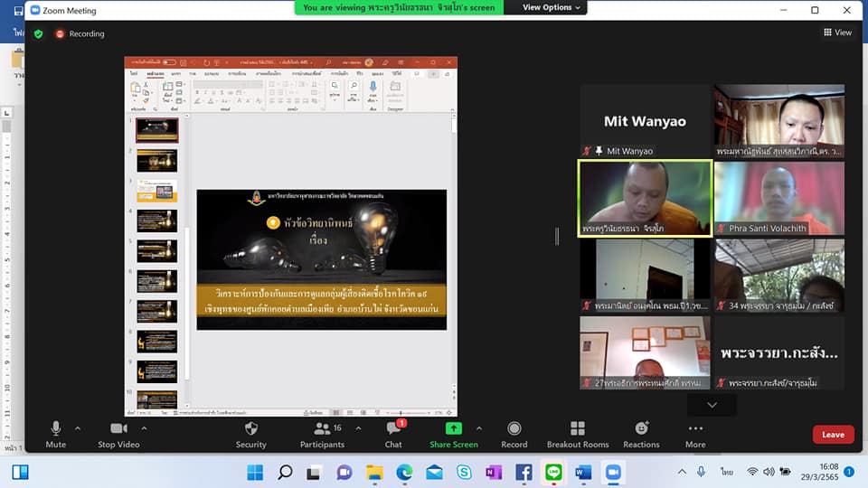The image size is (868, 488).
Task: Open the Windows Start menu
Action: pyautogui.click(x=255, y=472)
